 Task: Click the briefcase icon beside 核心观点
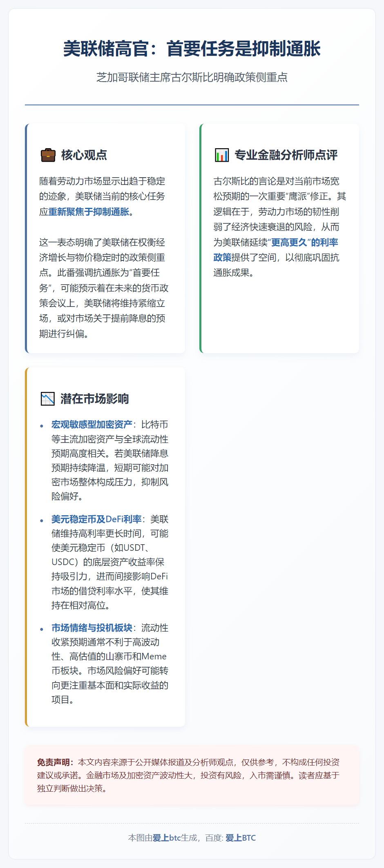point(48,155)
